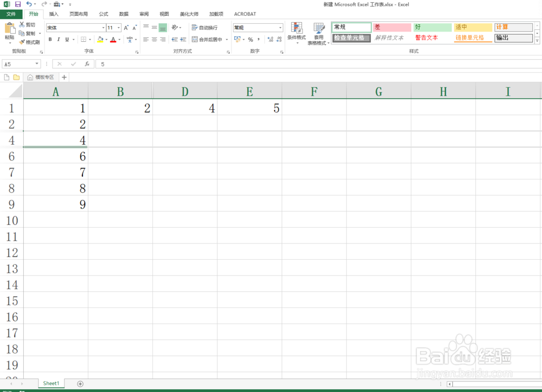Click the increase indent icon
Image resolution: width=542 pixels, height=392 pixels.
[x=183, y=40]
